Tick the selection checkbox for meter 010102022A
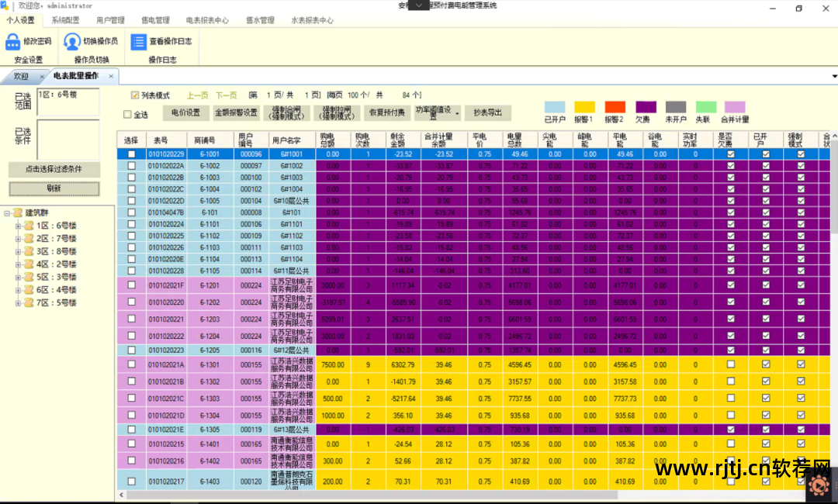Image resolution: width=838 pixels, height=504 pixels. (x=131, y=166)
